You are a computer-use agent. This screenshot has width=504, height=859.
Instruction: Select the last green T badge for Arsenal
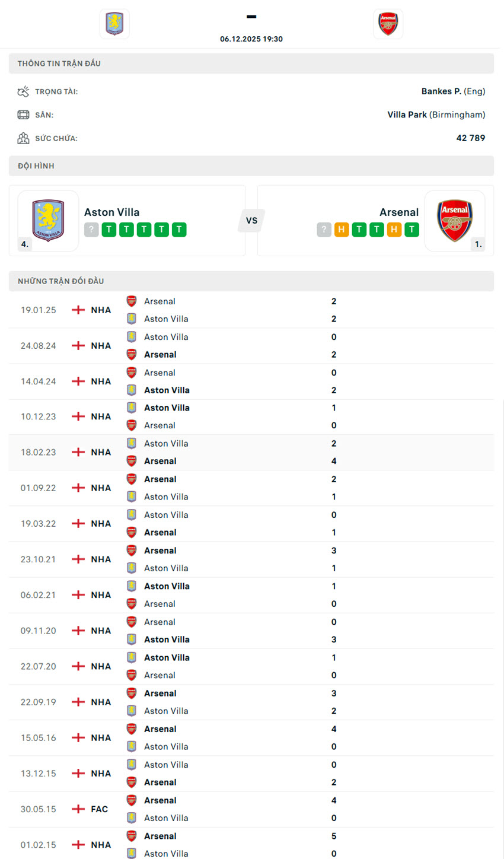tap(413, 230)
